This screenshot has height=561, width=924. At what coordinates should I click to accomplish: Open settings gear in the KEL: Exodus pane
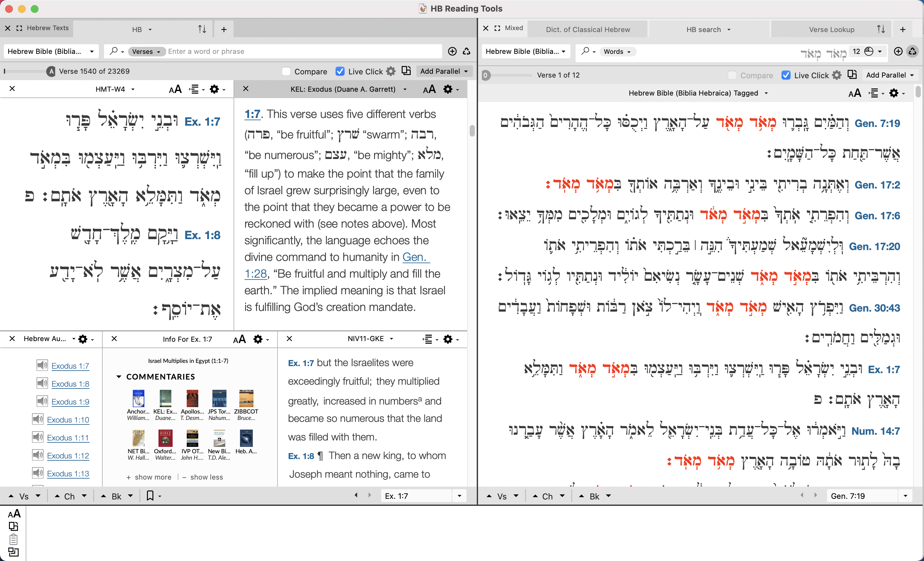coord(448,89)
